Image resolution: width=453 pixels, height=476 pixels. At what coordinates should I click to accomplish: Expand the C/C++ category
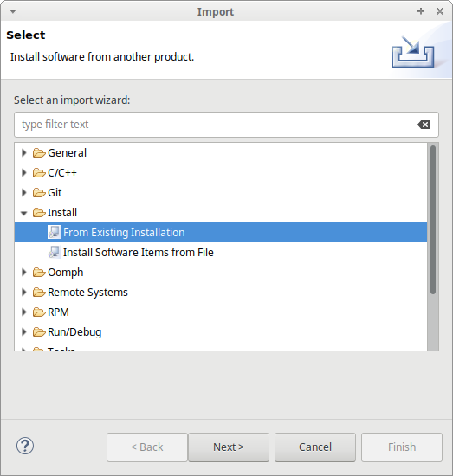(24, 173)
